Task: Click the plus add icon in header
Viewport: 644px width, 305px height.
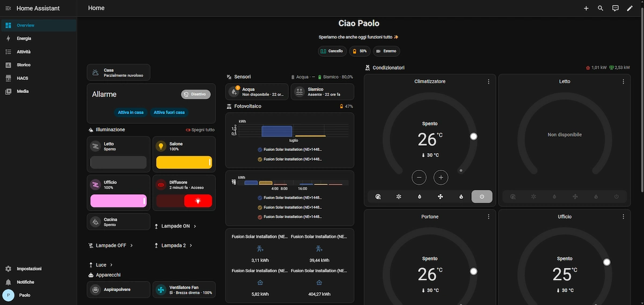Action: (x=586, y=8)
